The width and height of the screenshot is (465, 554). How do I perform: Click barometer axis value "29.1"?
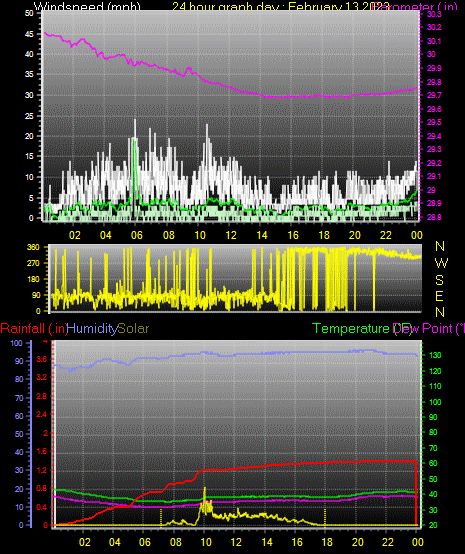(434, 176)
